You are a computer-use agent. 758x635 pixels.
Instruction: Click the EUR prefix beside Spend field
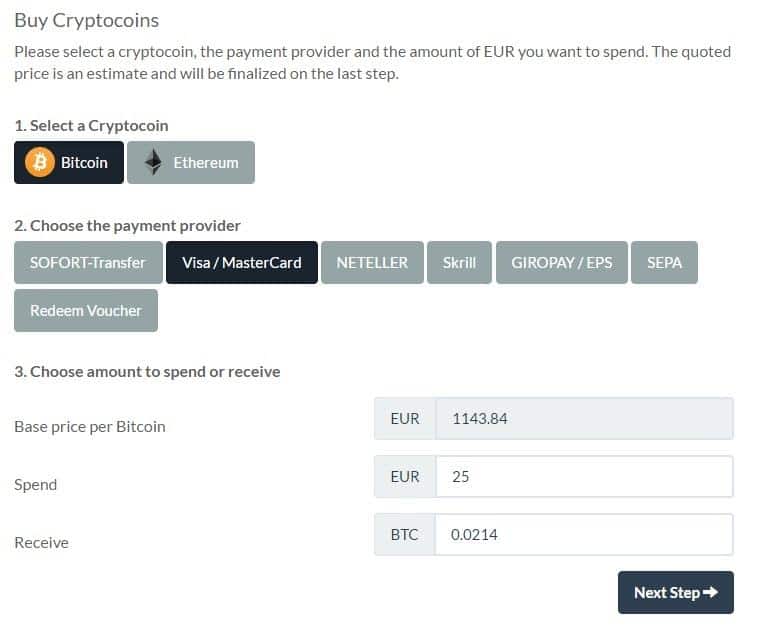pyautogui.click(x=405, y=477)
